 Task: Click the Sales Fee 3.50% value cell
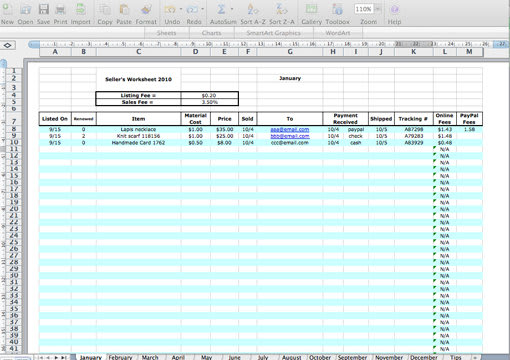(209, 102)
